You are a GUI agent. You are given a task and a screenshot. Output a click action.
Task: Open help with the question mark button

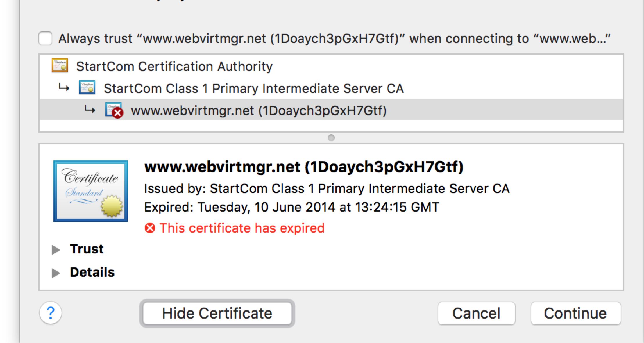tap(51, 313)
